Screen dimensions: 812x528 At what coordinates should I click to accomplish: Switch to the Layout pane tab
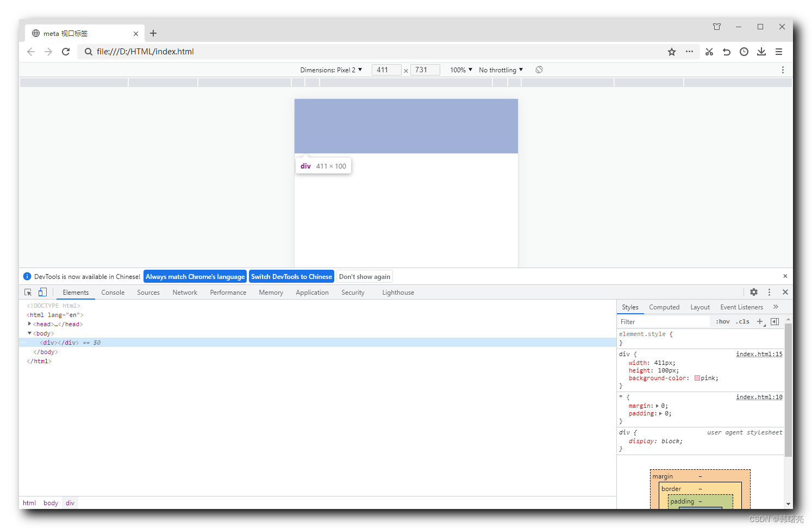[x=700, y=307]
